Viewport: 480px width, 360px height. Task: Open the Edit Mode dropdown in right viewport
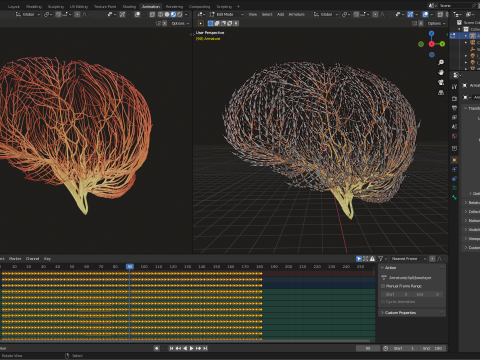click(x=227, y=14)
